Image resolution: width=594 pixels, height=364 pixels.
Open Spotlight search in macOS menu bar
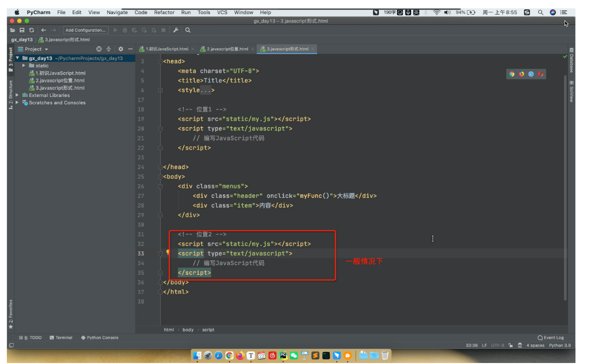(x=540, y=12)
